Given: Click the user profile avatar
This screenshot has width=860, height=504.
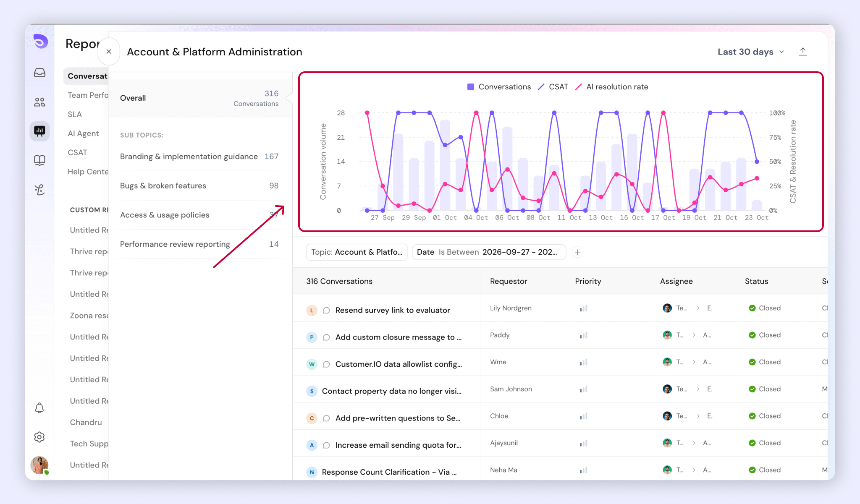Looking at the screenshot, I should (39, 465).
